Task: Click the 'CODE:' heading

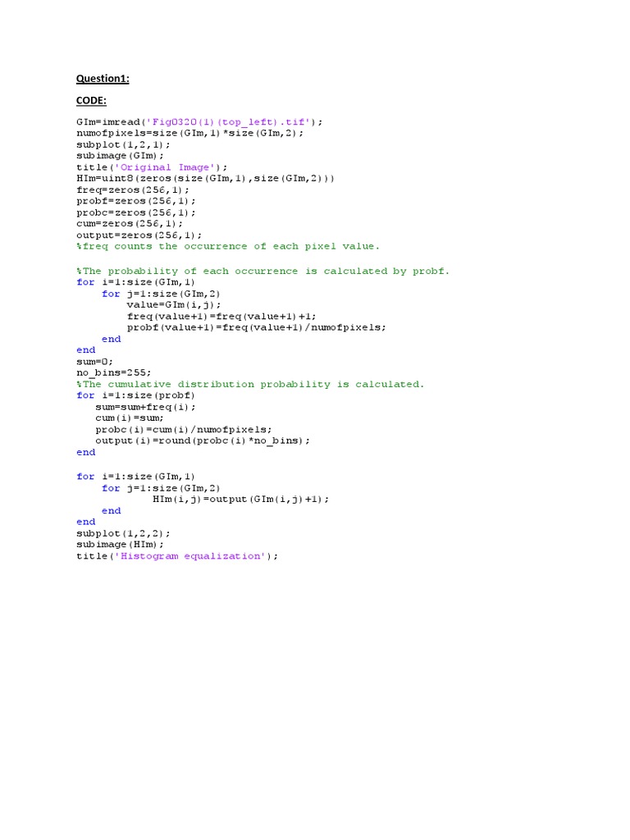Action: point(91,101)
